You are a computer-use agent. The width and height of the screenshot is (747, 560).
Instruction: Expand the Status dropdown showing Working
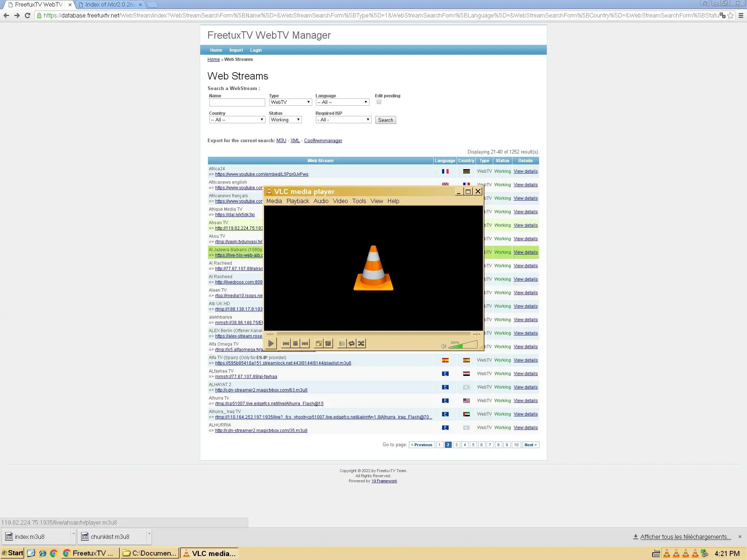(285, 120)
